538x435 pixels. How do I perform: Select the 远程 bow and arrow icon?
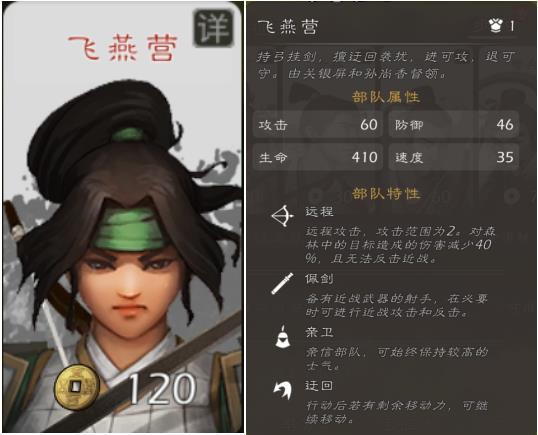283,216
